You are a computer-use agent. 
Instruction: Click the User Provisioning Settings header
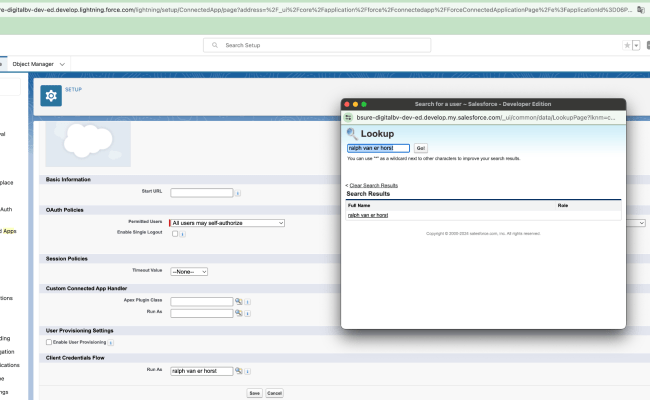point(79,330)
